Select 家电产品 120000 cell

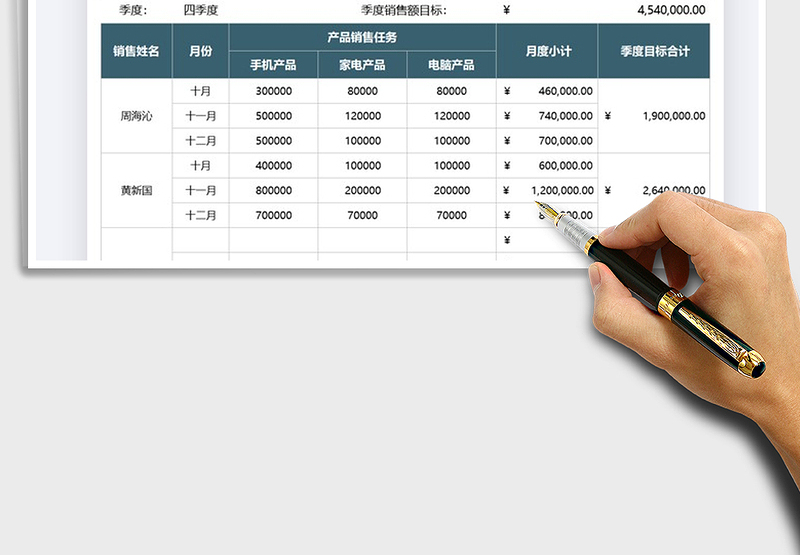(362, 116)
